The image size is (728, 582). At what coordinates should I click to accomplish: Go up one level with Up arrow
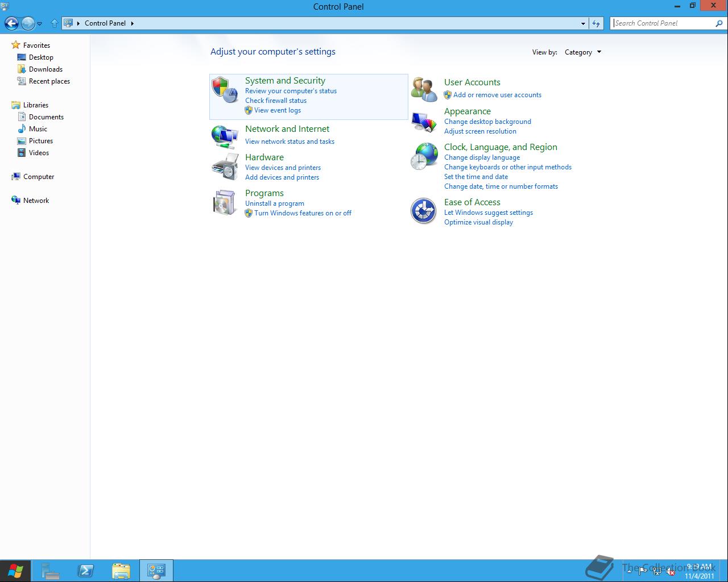pos(55,23)
